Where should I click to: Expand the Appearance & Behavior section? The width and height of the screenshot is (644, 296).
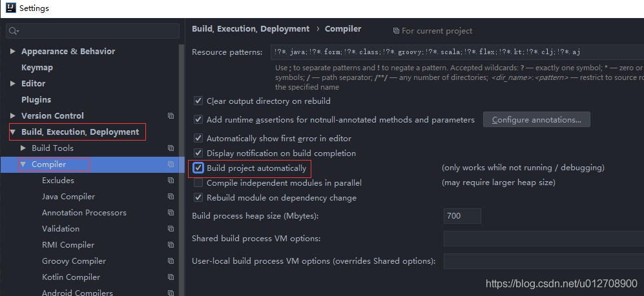[x=14, y=52]
